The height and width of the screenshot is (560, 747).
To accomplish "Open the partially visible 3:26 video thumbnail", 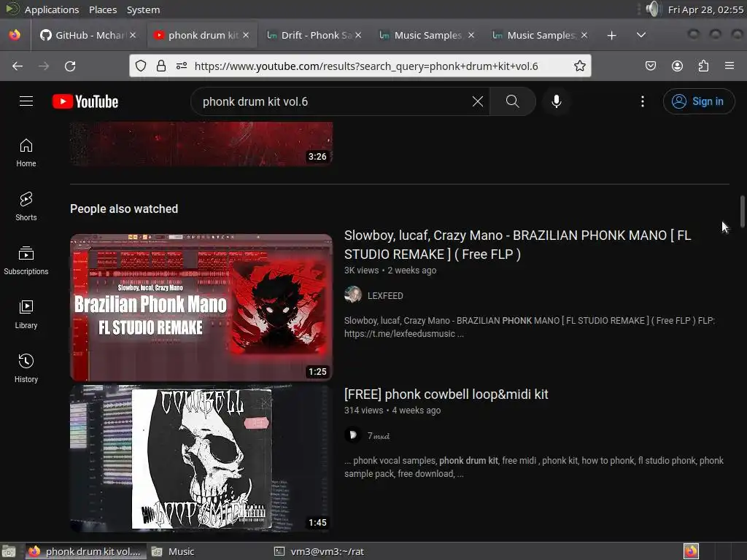I will click(201, 144).
